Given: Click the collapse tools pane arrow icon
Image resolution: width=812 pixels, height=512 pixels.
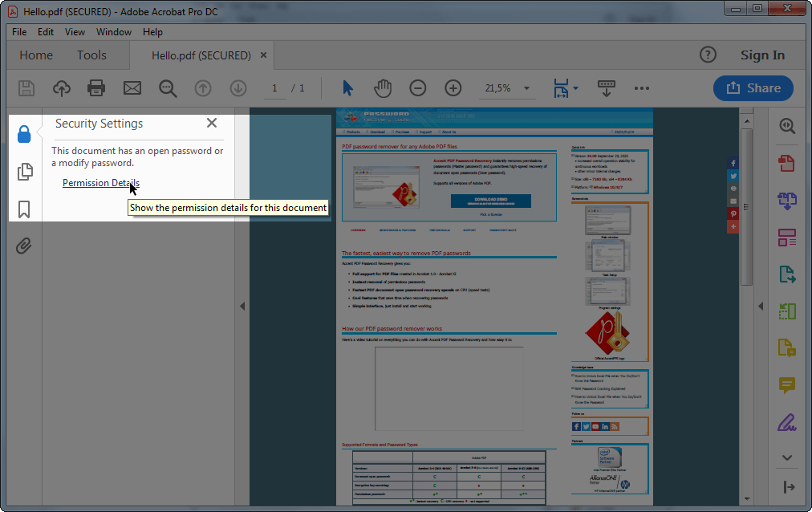Looking at the screenshot, I should coord(789,487).
